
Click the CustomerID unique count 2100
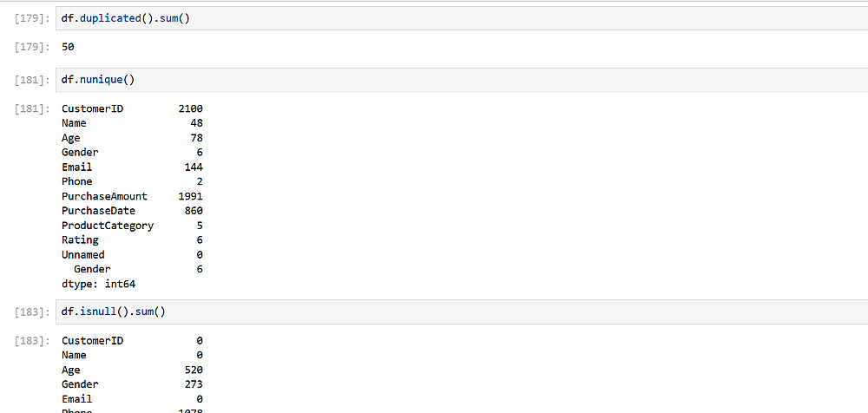click(x=190, y=108)
